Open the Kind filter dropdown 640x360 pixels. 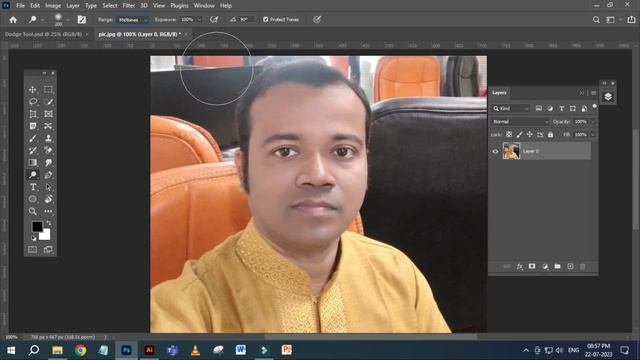pos(511,109)
